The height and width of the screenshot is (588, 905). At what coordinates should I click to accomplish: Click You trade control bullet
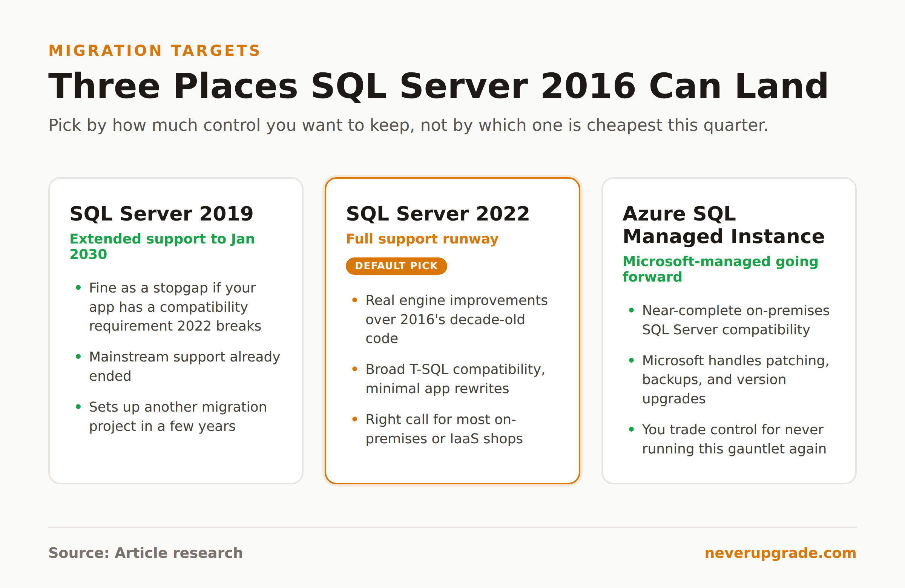click(x=734, y=439)
